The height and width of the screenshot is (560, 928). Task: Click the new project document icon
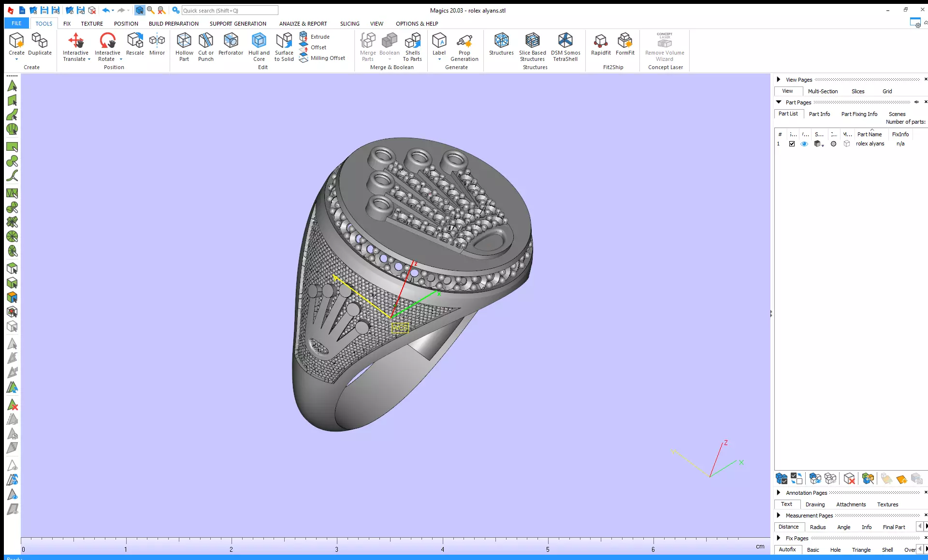(x=22, y=10)
